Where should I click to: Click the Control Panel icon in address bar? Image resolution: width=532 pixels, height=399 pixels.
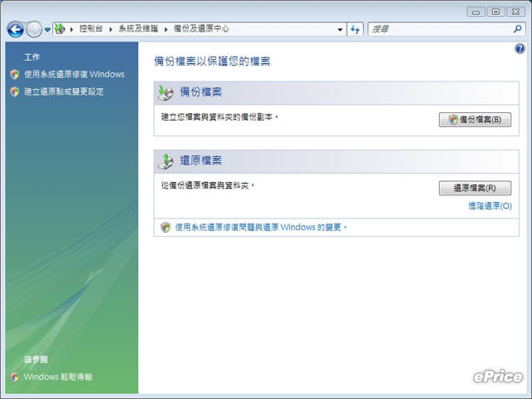coord(60,29)
